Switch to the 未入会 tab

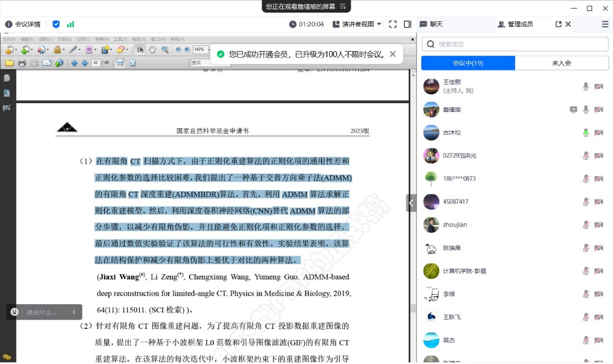(x=561, y=63)
